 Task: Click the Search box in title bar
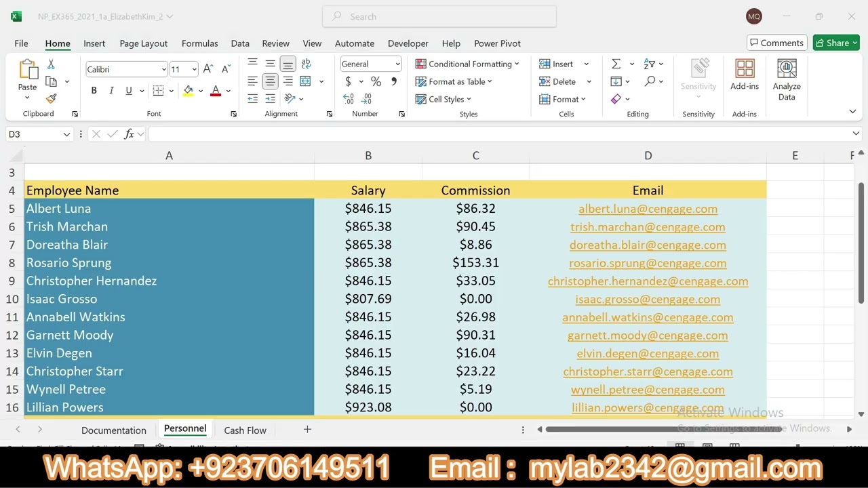[x=439, y=16]
